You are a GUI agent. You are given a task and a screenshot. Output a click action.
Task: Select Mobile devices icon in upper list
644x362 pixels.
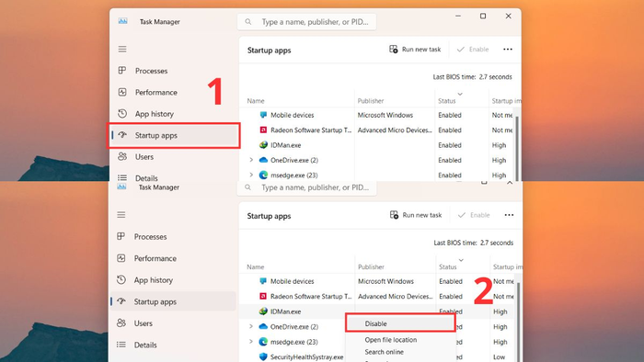(x=263, y=115)
